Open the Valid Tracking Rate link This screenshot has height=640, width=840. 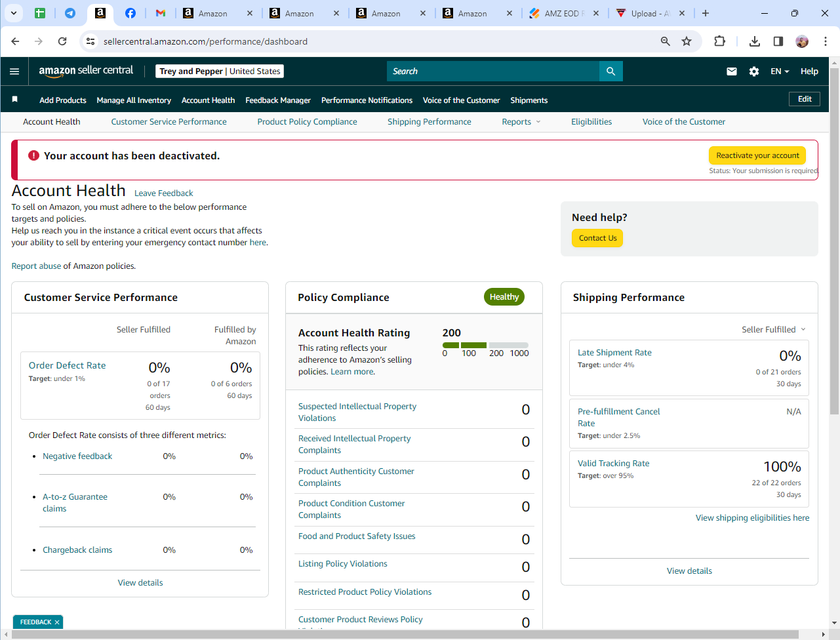614,464
